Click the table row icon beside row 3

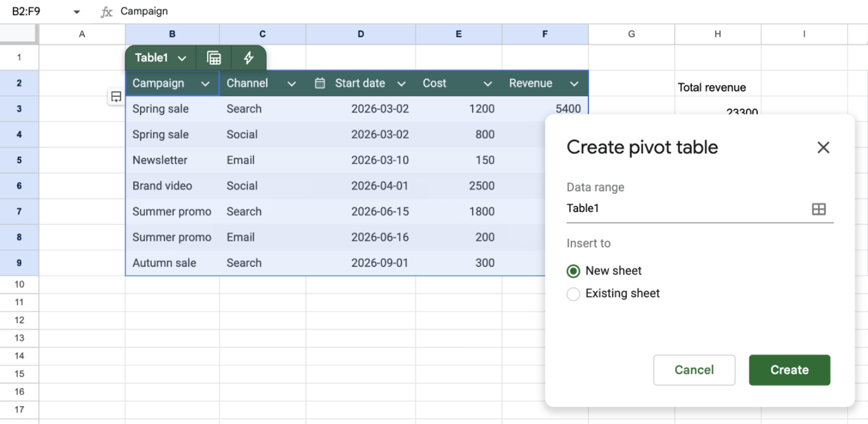(x=116, y=97)
